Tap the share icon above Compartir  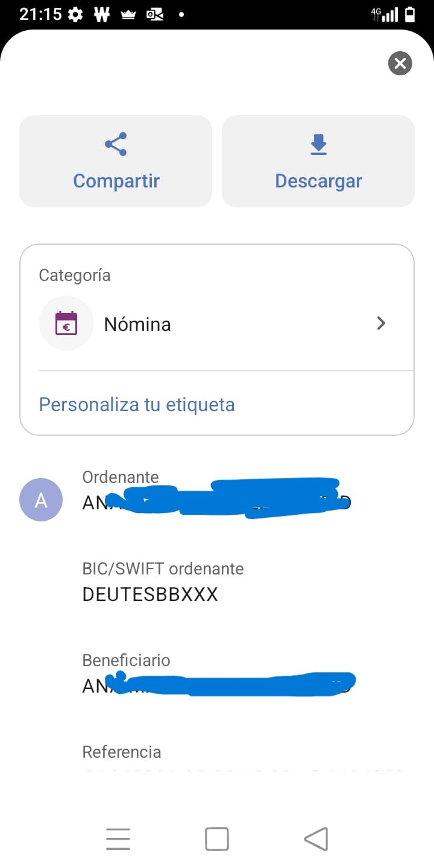(x=116, y=144)
